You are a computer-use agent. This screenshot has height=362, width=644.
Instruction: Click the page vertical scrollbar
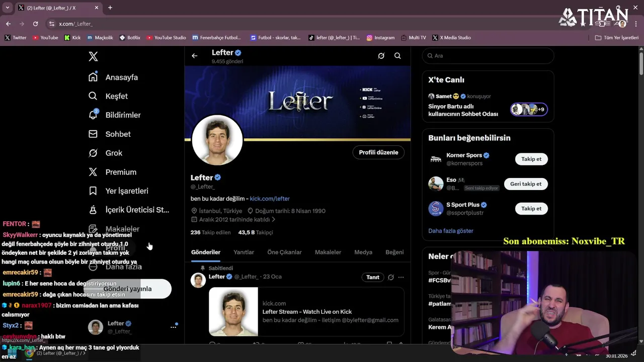tap(640, 63)
